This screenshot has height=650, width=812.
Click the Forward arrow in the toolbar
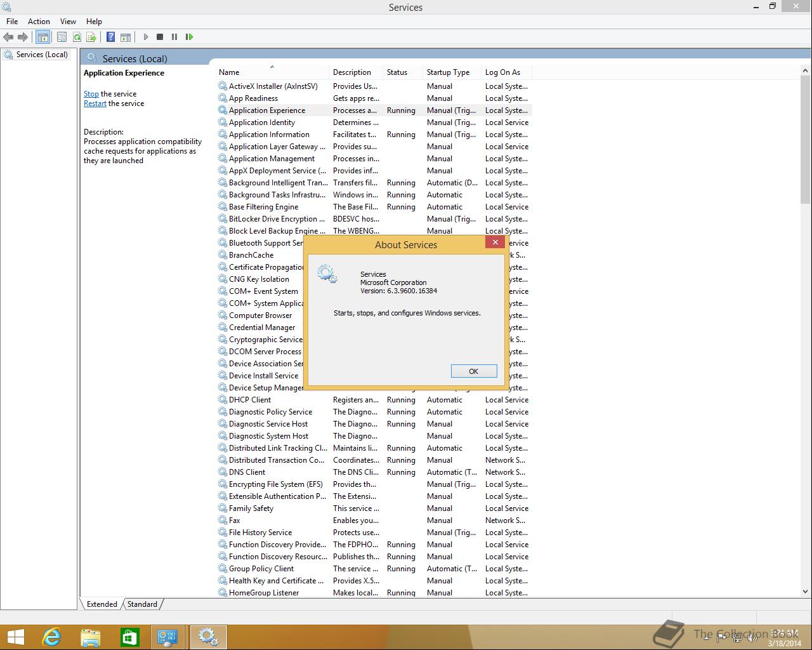coord(23,37)
